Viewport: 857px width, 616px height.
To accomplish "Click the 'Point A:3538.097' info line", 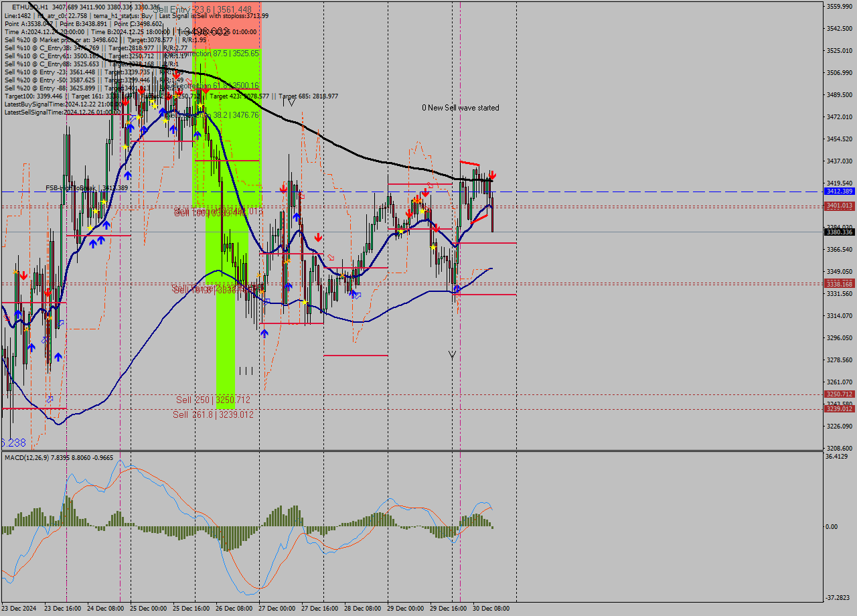I will (83, 23).
